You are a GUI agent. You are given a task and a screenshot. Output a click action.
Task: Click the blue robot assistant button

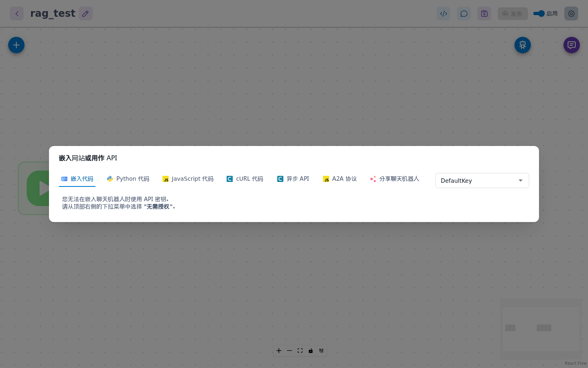pos(523,45)
